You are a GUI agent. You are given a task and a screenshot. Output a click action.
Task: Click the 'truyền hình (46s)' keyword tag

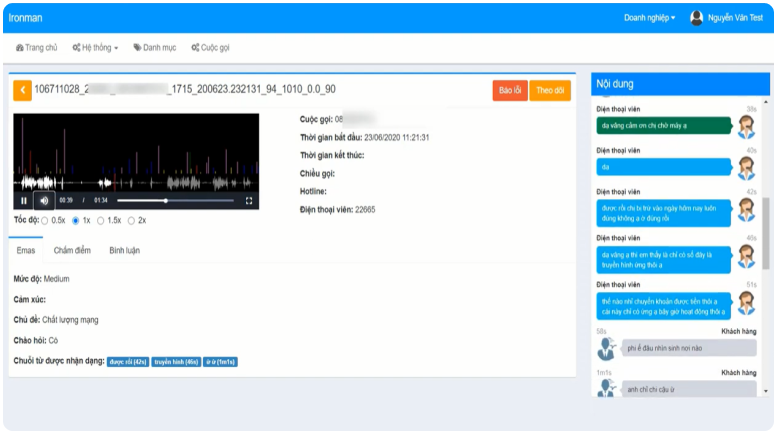[x=176, y=362]
